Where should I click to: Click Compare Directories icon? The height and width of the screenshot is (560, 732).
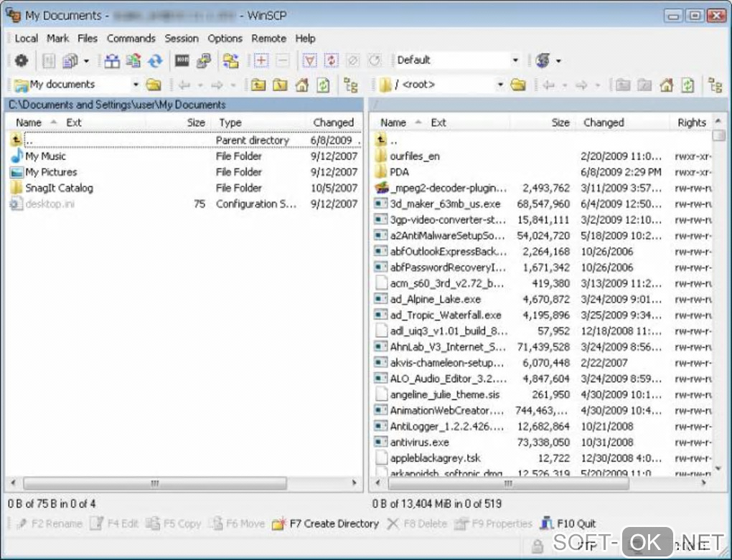[112, 61]
